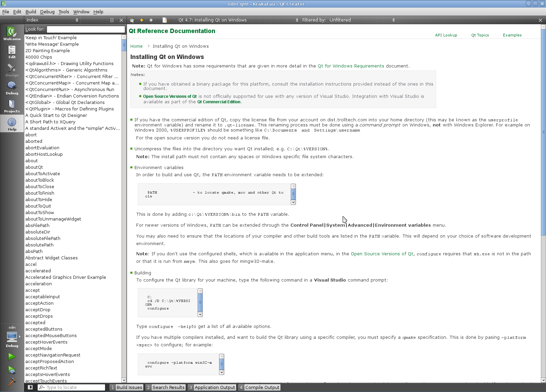Click the index list scrollbar thumb

click(x=124, y=45)
